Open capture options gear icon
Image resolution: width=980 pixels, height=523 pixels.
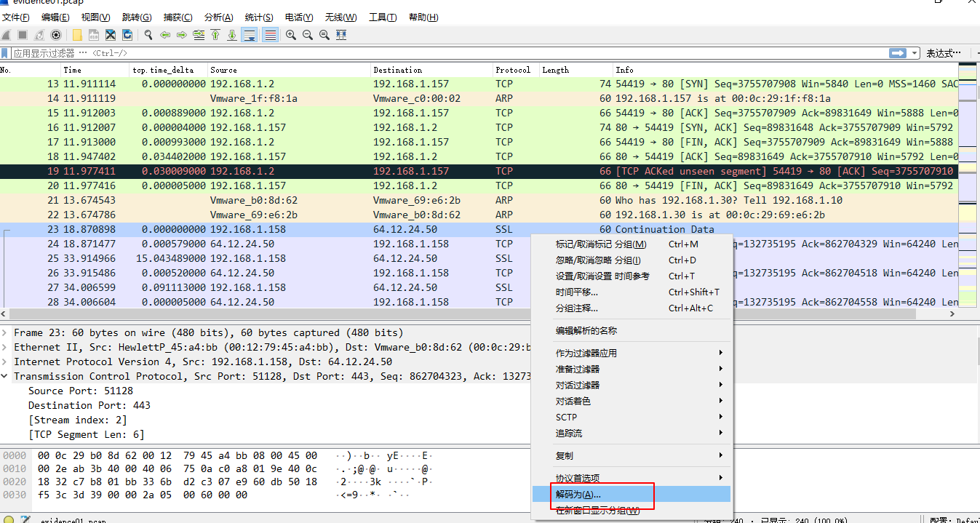[x=56, y=35]
